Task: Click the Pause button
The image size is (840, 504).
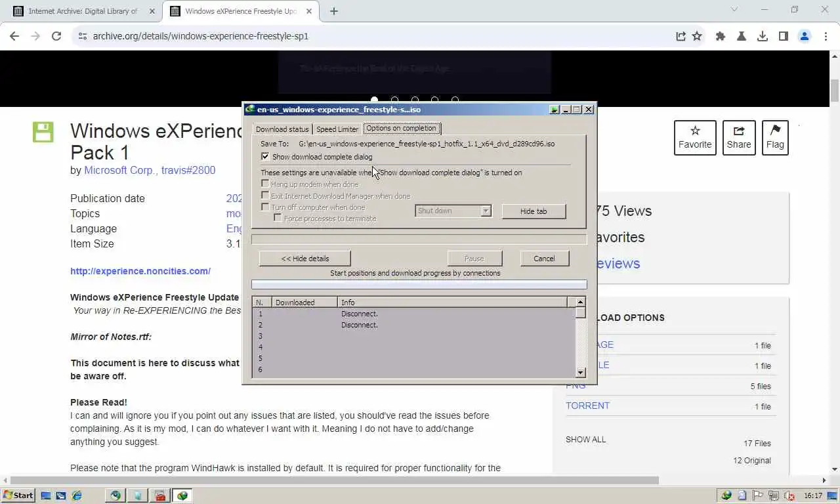Action: [x=474, y=259]
